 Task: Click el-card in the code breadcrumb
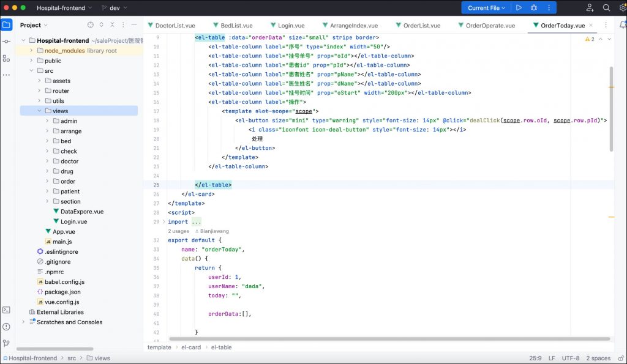pyautogui.click(x=190, y=347)
